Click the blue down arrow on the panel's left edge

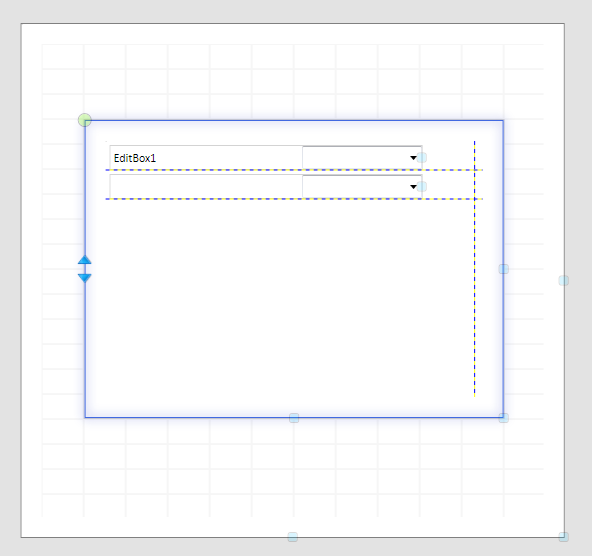point(85,278)
